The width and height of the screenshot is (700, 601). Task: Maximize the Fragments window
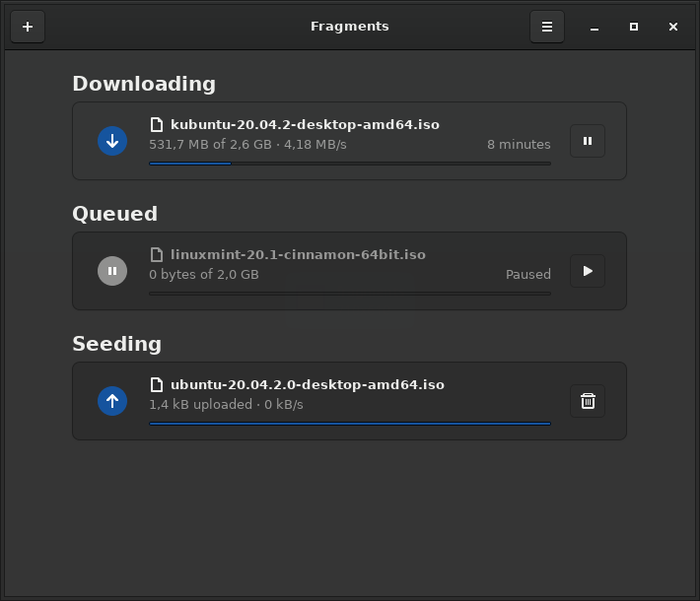click(634, 27)
